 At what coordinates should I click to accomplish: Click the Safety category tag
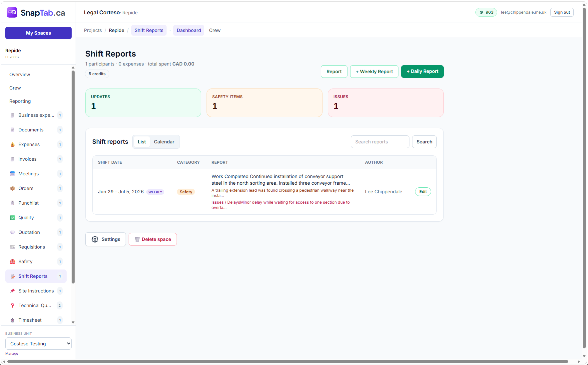click(x=186, y=192)
